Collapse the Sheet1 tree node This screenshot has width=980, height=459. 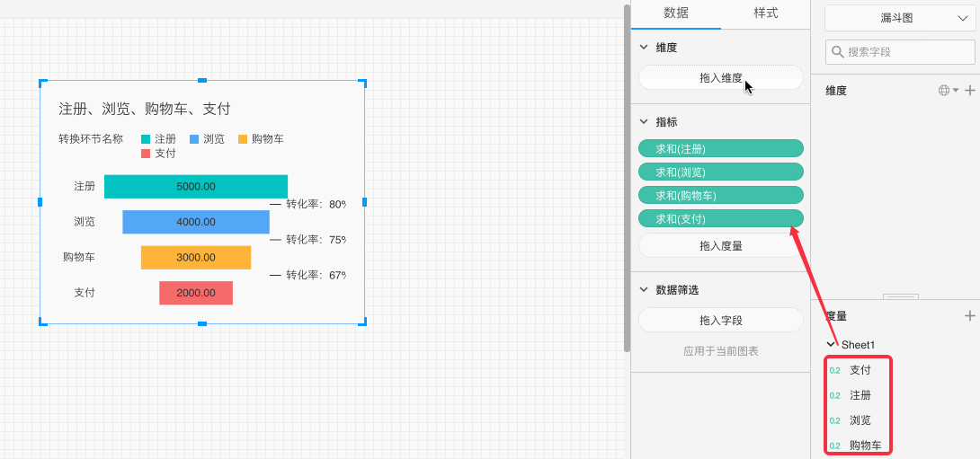coord(832,345)
